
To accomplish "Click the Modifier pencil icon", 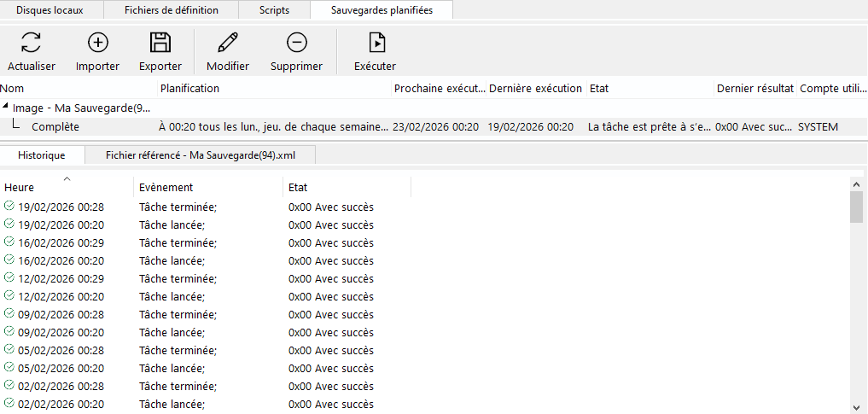I will (x=228, y=43).
